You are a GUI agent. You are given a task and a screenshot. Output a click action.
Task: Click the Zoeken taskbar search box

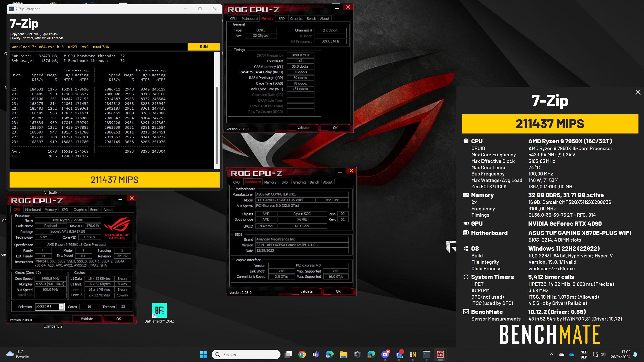(x=246, y=354)
